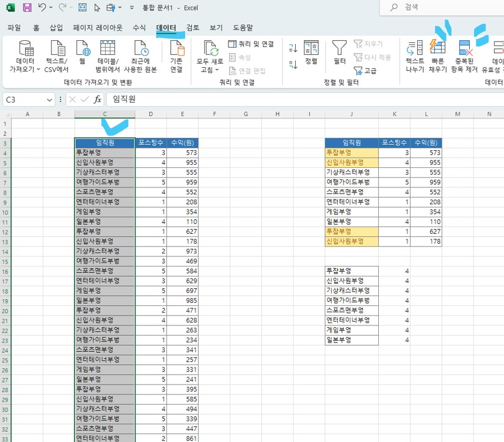This screenshot has height=442, width=504.
Task: Open the Customize Quick Access Toolbar dropdown
Action: 132,7
